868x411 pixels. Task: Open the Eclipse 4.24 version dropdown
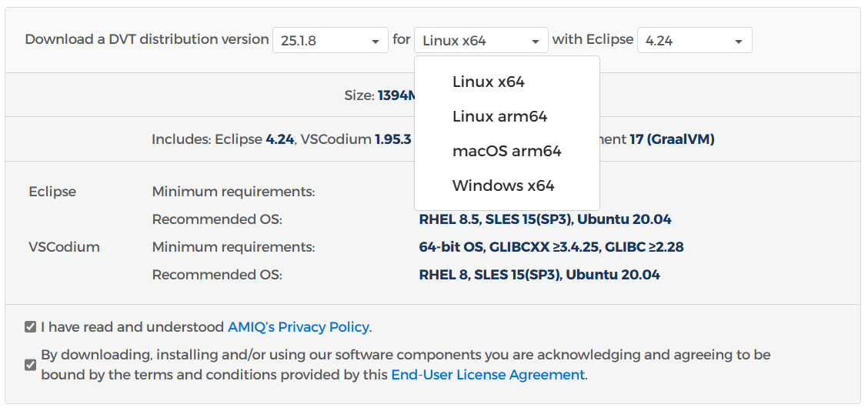click(693, 41)
